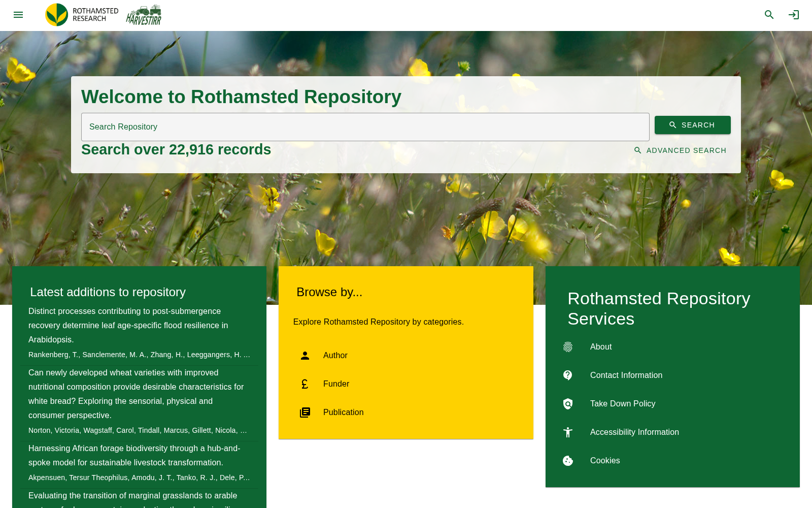Click the Funder pound sign icon
The image size is (812, 508).
coord(305,384)
